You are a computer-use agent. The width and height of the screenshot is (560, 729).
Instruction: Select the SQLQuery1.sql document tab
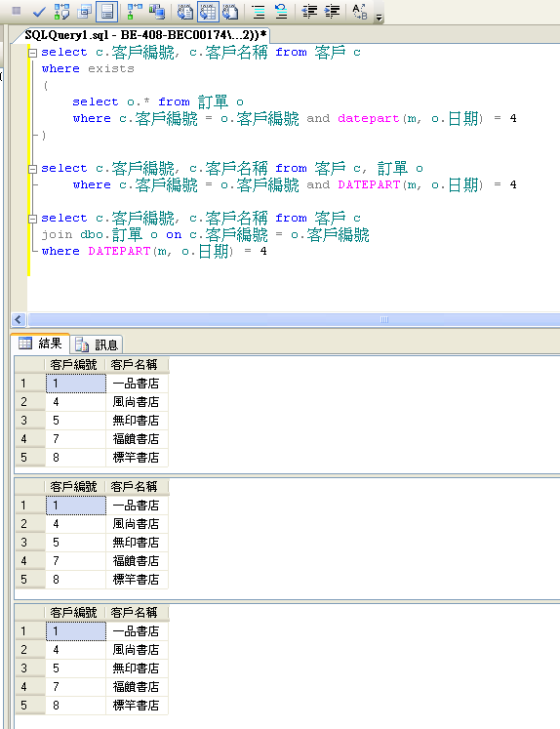tap(145, 35)
